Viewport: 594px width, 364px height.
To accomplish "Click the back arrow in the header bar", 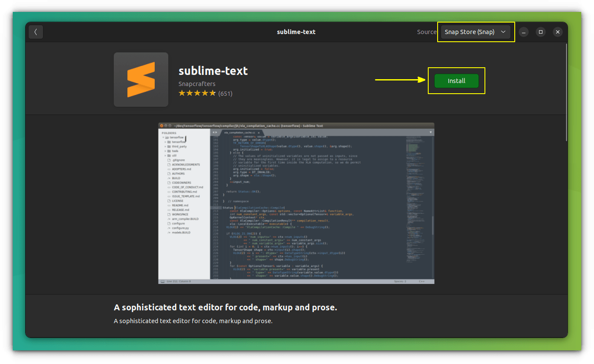I will pos(36,32).
